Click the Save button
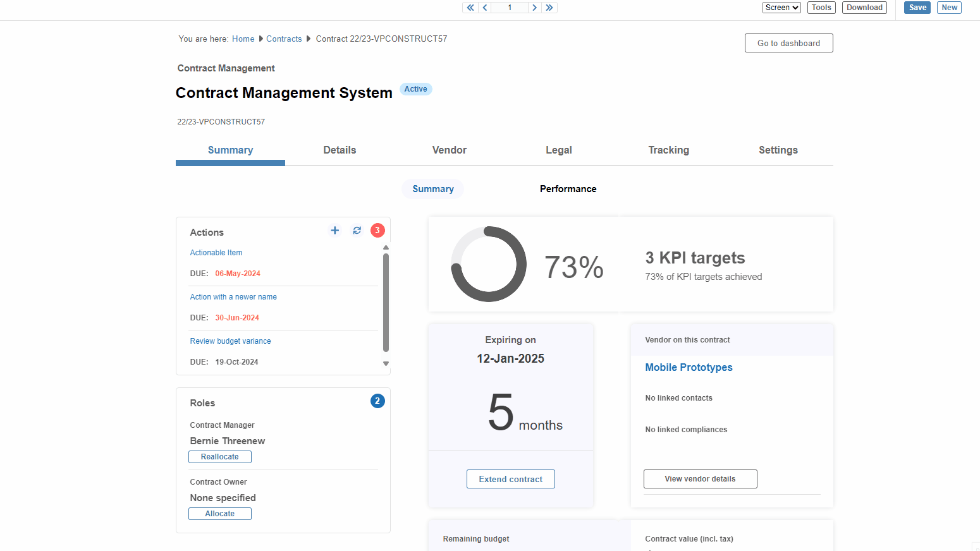 click(917, 8)
